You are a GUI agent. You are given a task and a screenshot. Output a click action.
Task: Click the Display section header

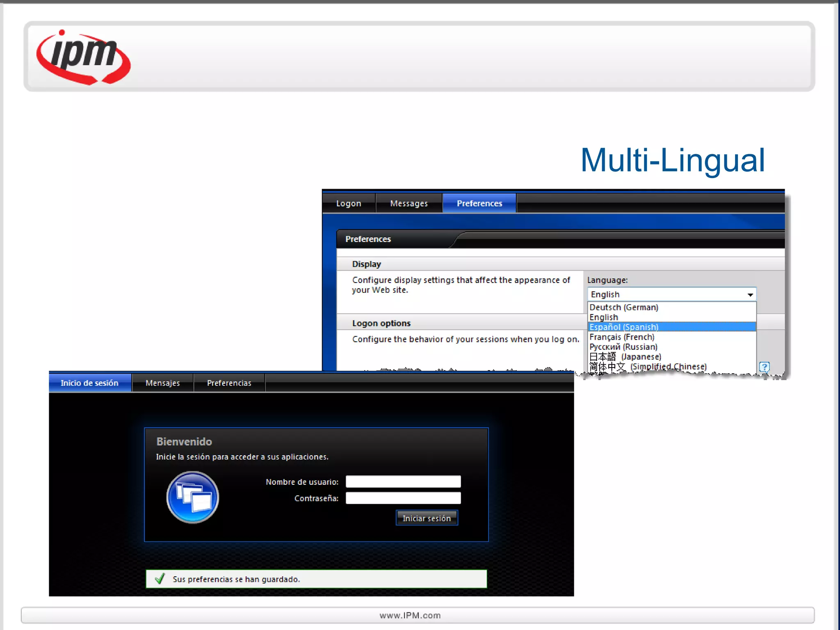pos(367,264)
